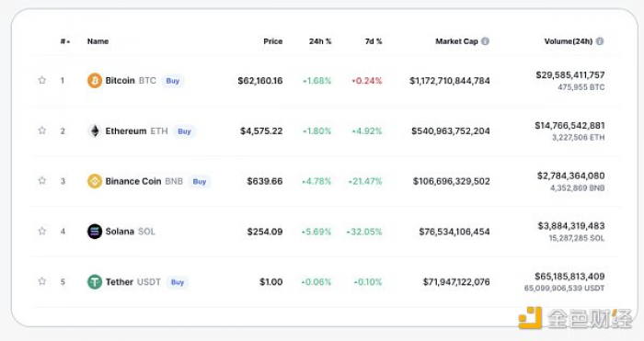Open the Bitcoin coin page link
Viewport: 644px width, 341px height.
pyautogui.click(x=120, y=81)
